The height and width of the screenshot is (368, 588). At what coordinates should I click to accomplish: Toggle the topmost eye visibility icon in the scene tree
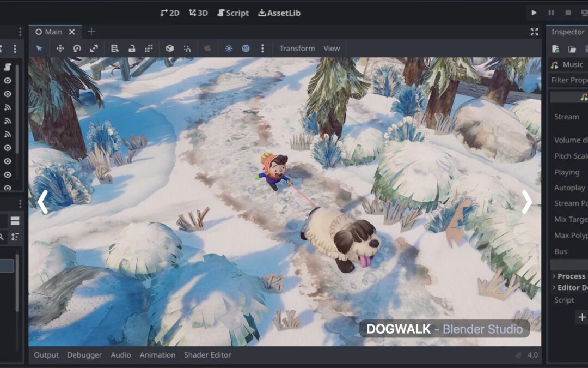point(8,80)
